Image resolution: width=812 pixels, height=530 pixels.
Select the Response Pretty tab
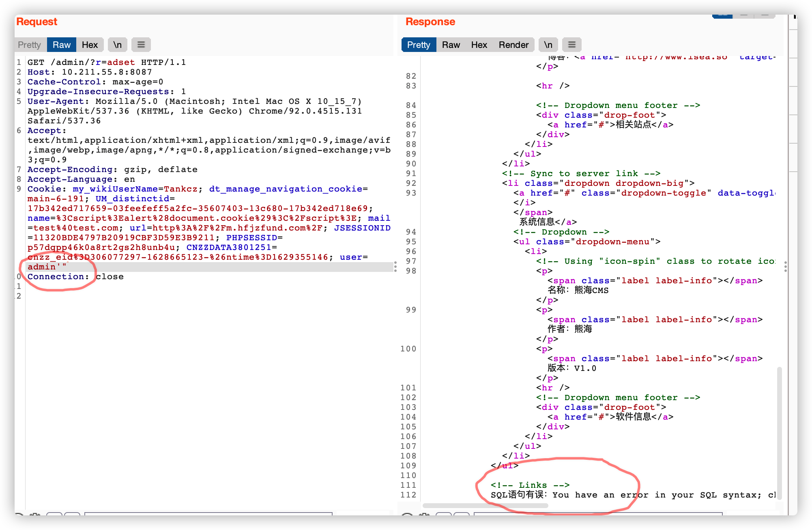418,45
